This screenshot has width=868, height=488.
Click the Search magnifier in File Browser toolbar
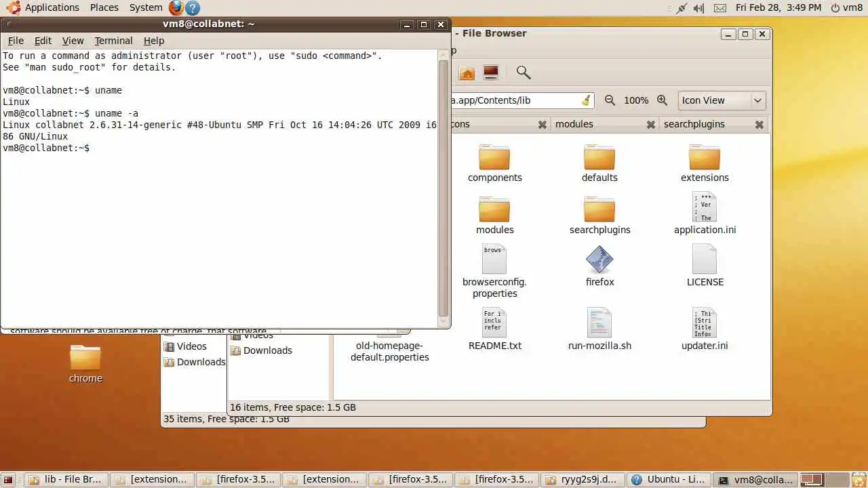[x=523, y=72]
